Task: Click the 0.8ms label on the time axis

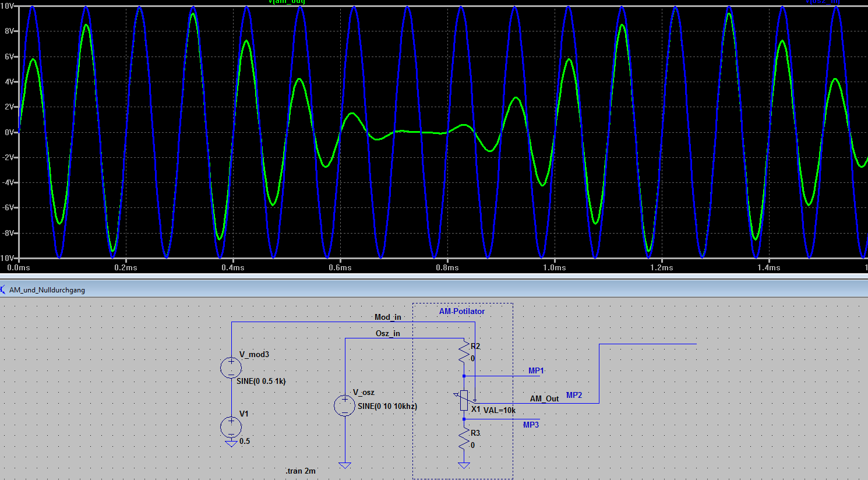Action: [x=447, y=267]
